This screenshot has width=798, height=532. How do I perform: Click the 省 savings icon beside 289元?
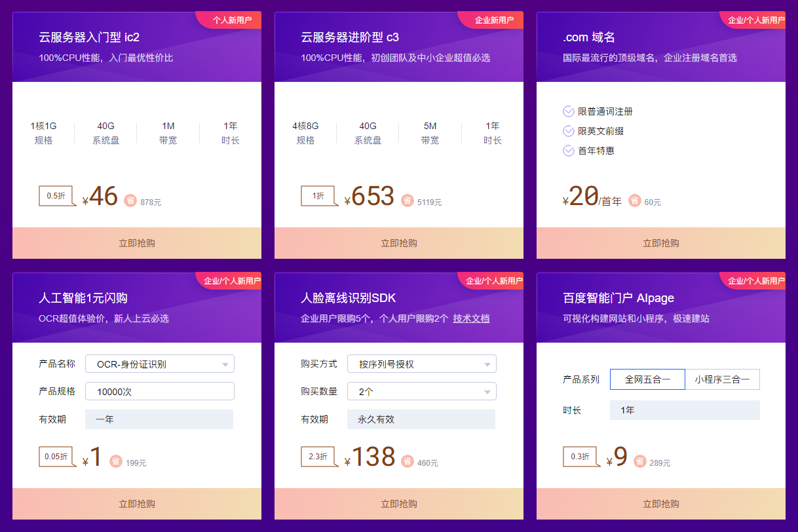coord(639,461)
